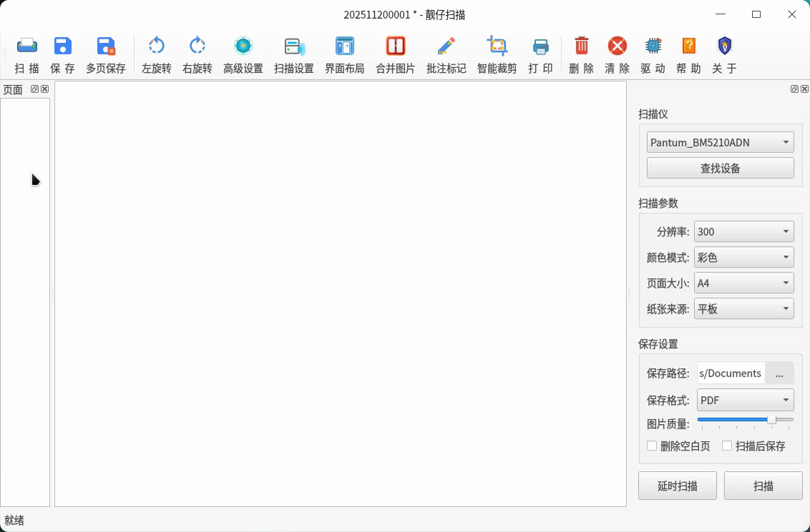Close the right settings panel
The image size is (810, 532).
804,89
